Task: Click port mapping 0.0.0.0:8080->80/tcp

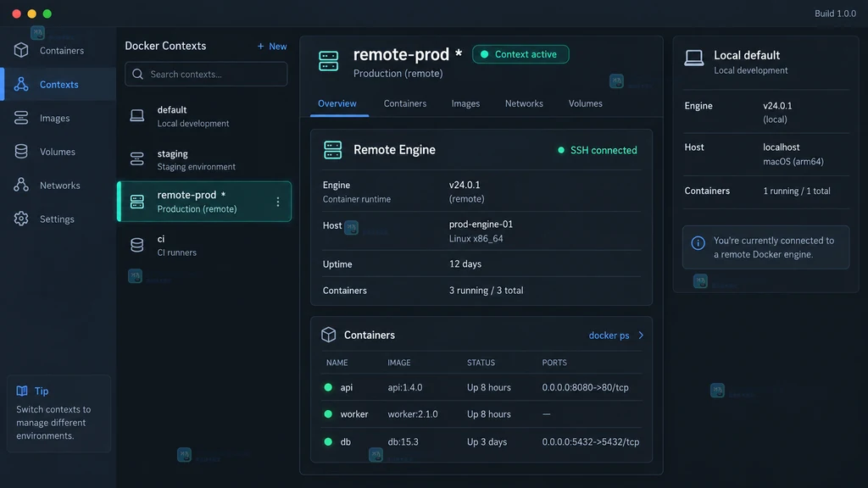Action: [x=585, y=387]
